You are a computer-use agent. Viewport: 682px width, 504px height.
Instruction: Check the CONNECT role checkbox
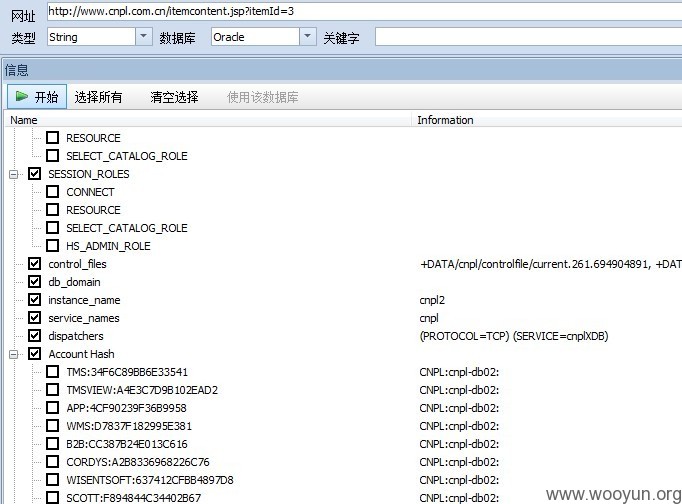pyautogui.click(x=52, y=192)
